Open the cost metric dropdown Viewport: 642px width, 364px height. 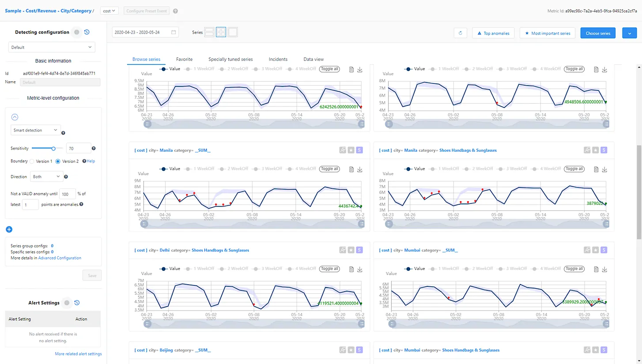click(109, 11)
